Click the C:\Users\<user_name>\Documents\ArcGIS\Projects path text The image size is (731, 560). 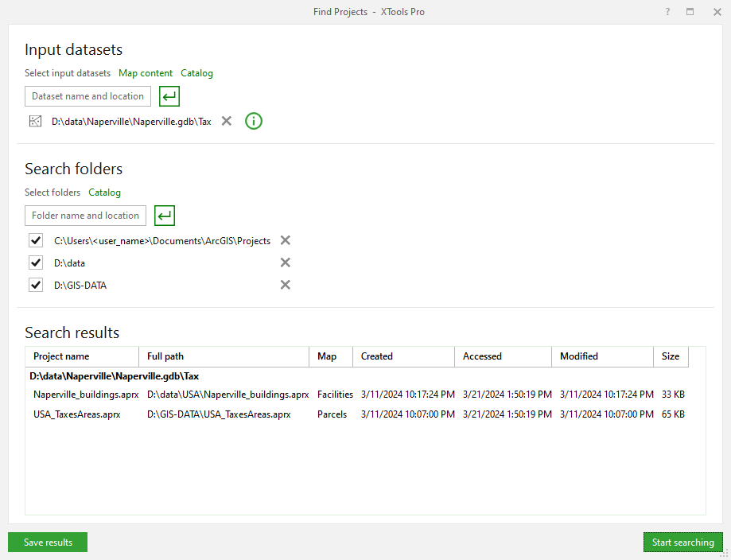[x=162, y=241]
